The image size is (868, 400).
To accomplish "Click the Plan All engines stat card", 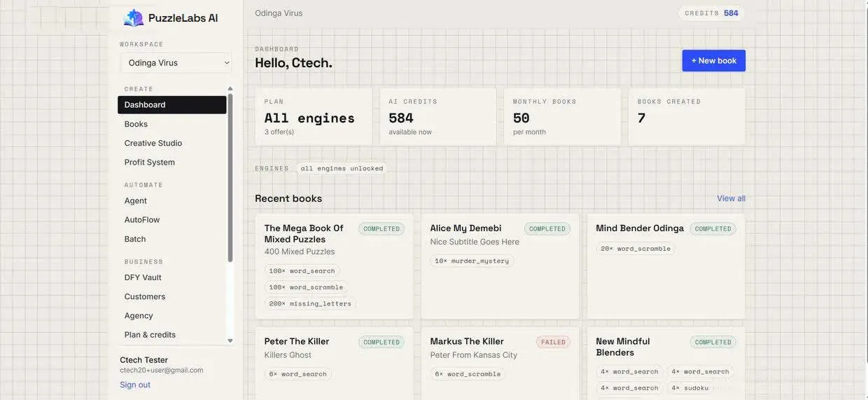I will 314,116.
